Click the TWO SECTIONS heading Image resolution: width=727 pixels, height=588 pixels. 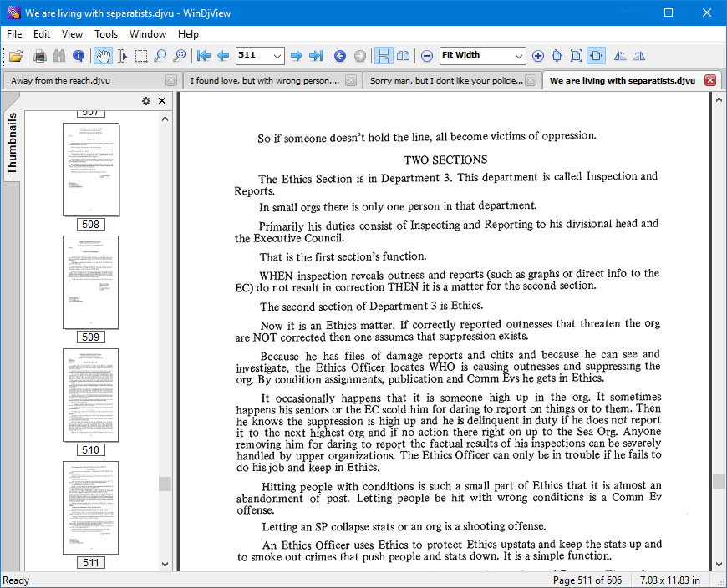[x=445, y=160]
